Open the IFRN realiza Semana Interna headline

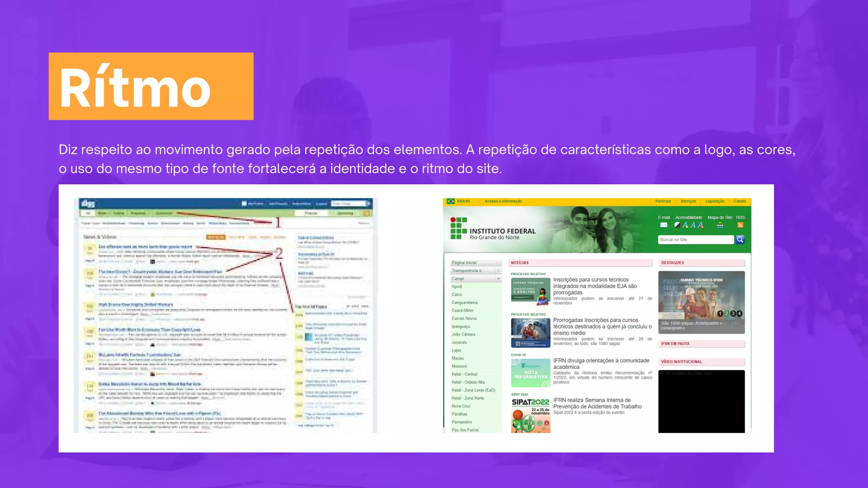tap(597, 403)
